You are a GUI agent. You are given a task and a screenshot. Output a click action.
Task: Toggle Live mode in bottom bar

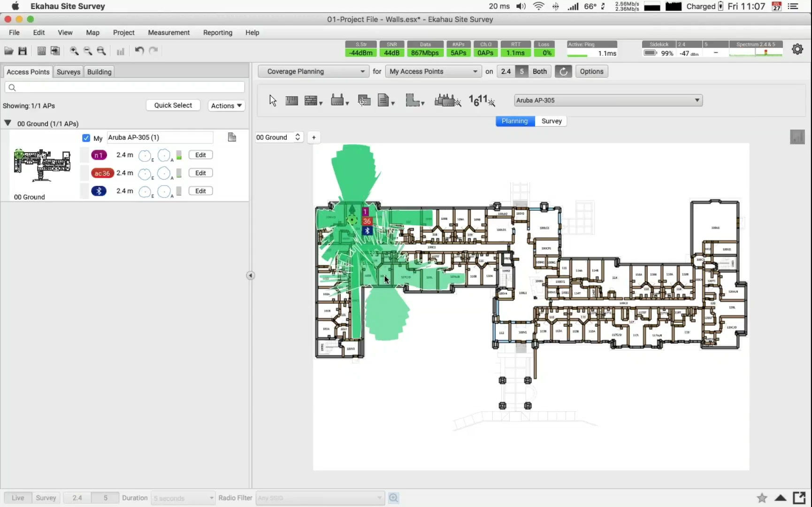[x=18, y=498]
